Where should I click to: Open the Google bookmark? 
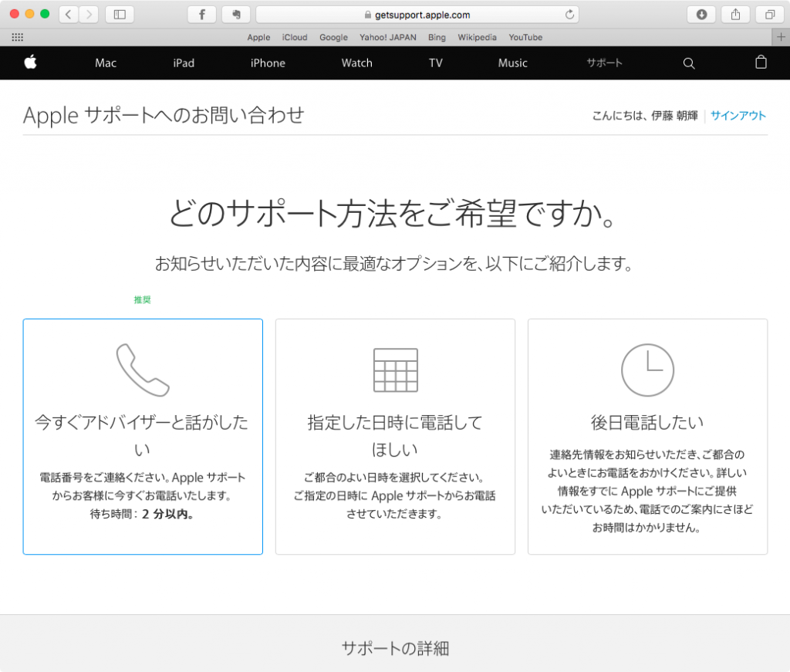[333, 37]
